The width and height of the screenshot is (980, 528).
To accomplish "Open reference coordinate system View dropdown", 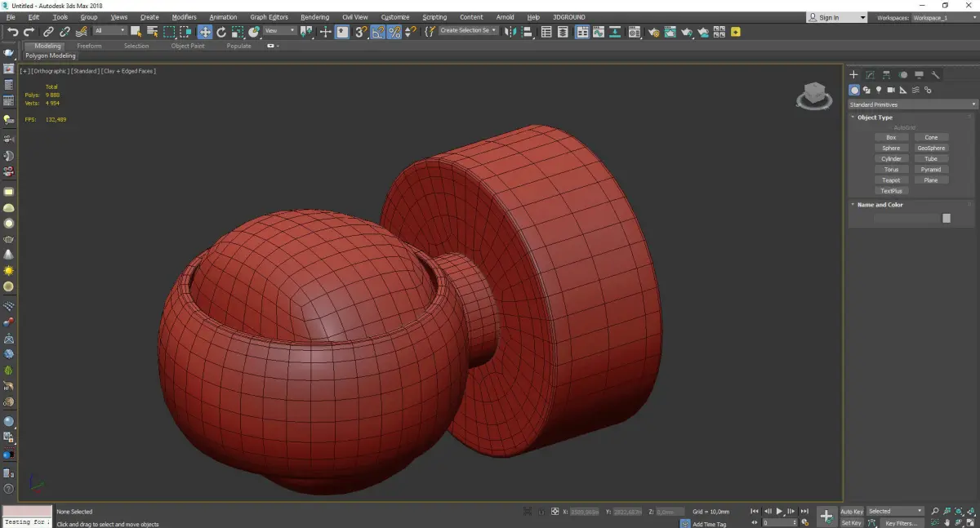I will 280,31.
